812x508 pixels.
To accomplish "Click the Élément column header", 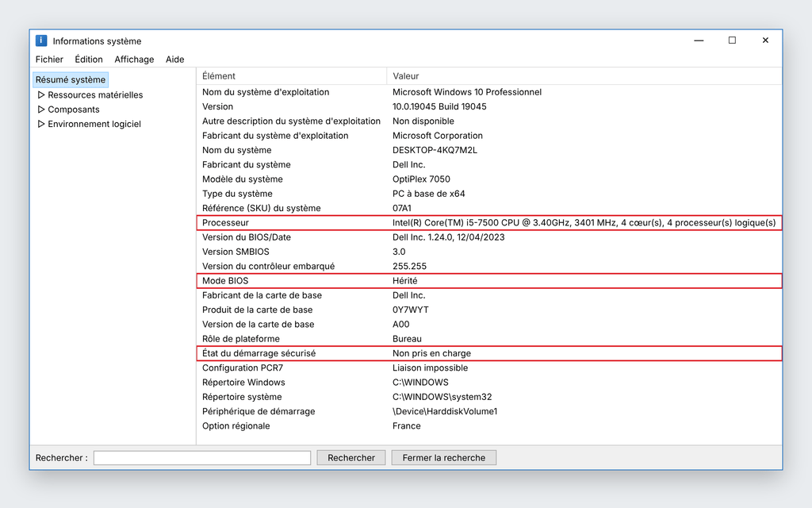I will (292, 75).
